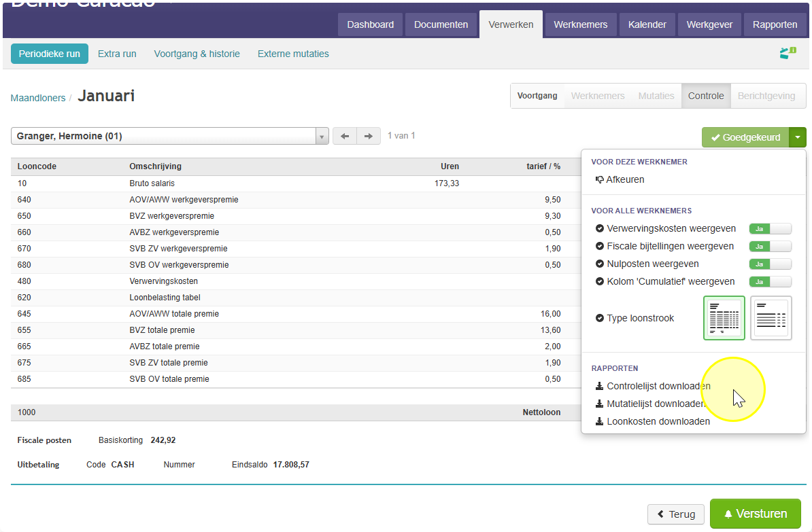The width and height of the screenshot is (812, 532).
Task: Click the green notification icon top right
Action: click(788, 53)
